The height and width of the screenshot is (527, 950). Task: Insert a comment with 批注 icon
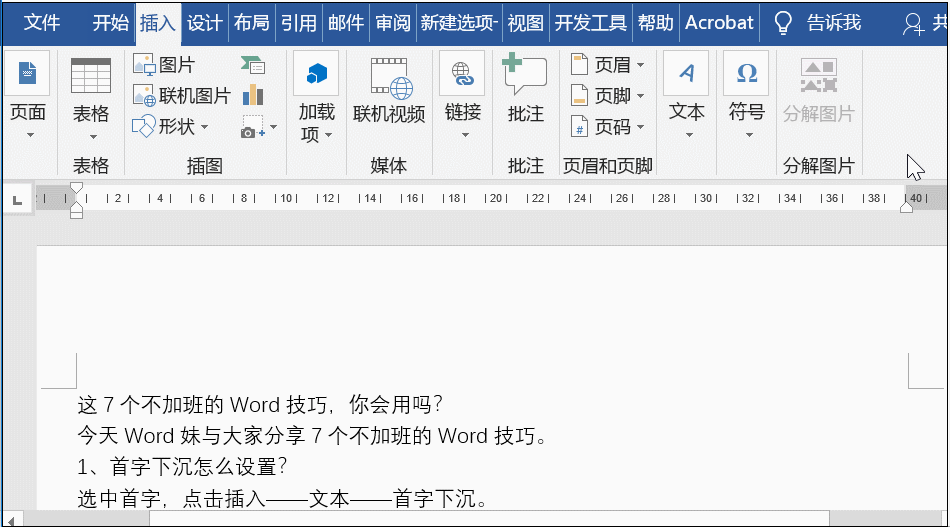[x=525, y=74]
